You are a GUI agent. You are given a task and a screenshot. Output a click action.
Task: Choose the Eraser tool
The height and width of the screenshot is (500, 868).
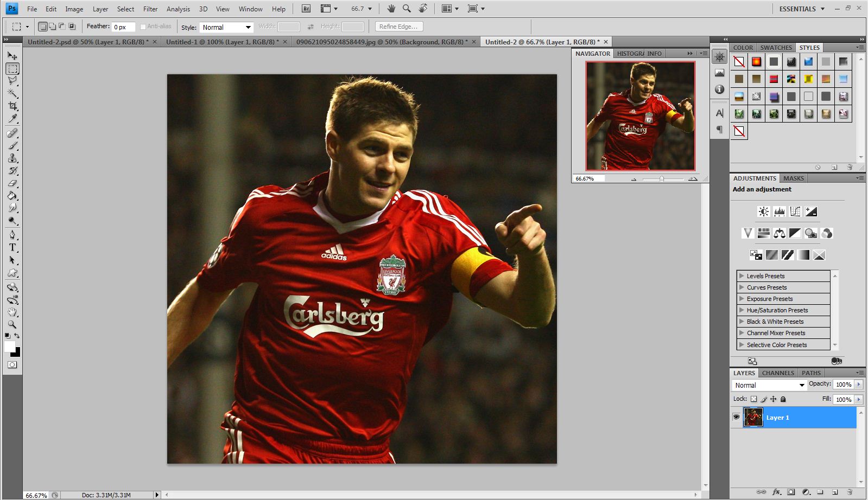coord(12,183)
